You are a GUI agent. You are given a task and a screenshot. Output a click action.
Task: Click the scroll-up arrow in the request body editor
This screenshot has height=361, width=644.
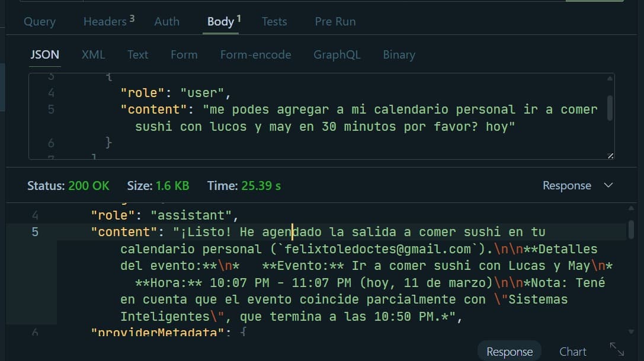(610, 79)
